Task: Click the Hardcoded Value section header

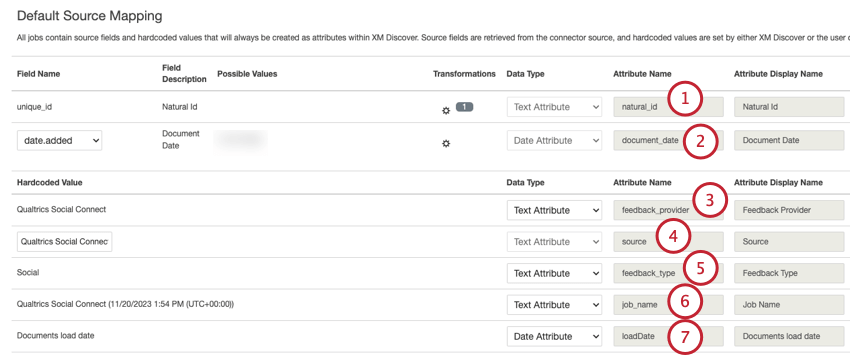Action: click(50, 183)
